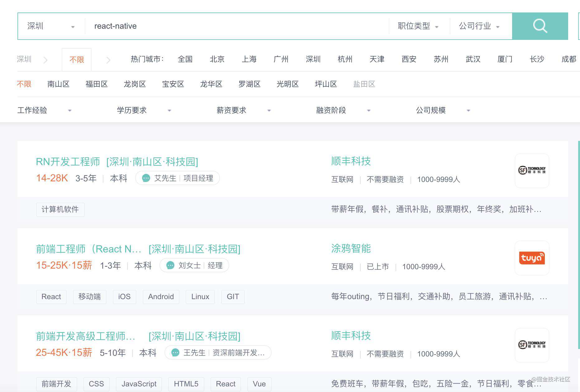Select district filter 不限
The height and width of the screenshot is (392, 580).
pos(24,84)
